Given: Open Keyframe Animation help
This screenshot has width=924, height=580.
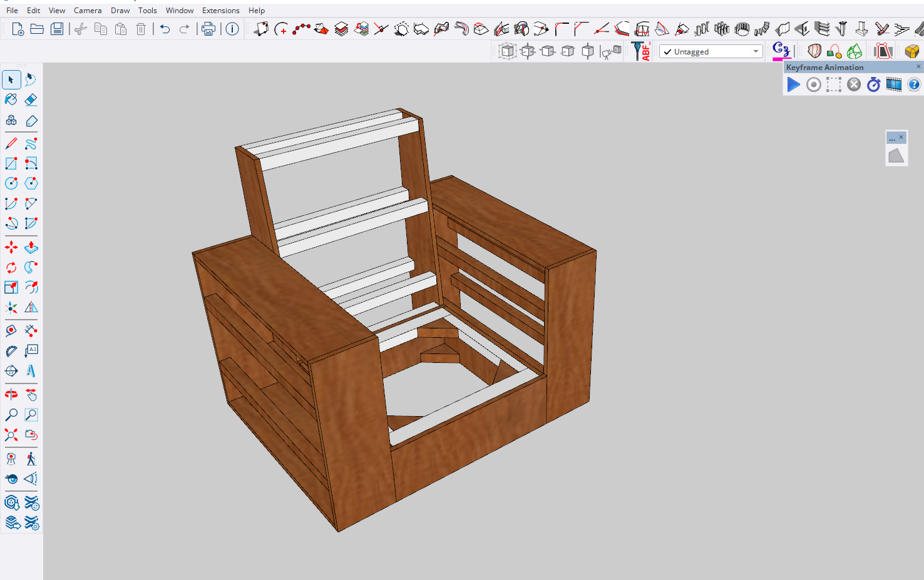Looking at the screenshot, I should point(914,84).
